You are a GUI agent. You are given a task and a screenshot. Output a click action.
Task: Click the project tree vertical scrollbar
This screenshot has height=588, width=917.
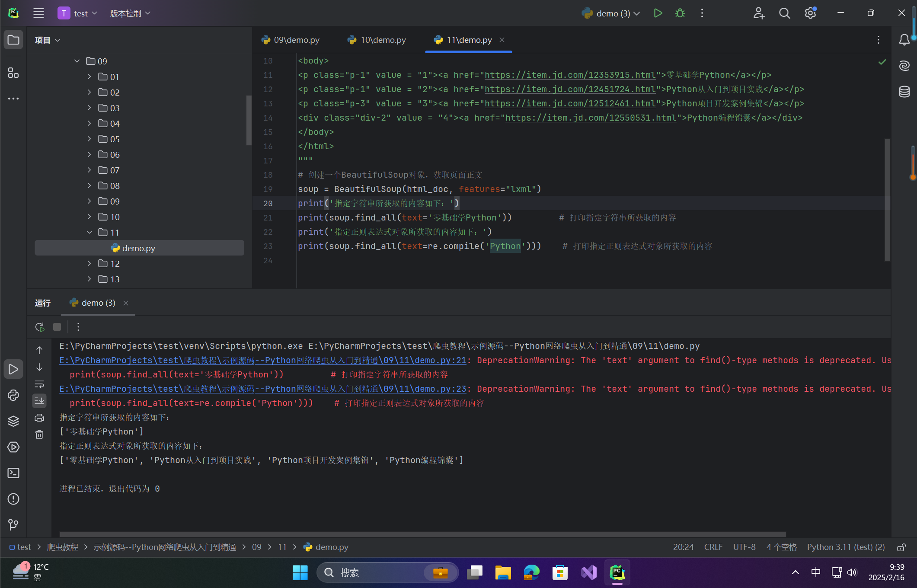pyautogui.click(x=249, y=120)
